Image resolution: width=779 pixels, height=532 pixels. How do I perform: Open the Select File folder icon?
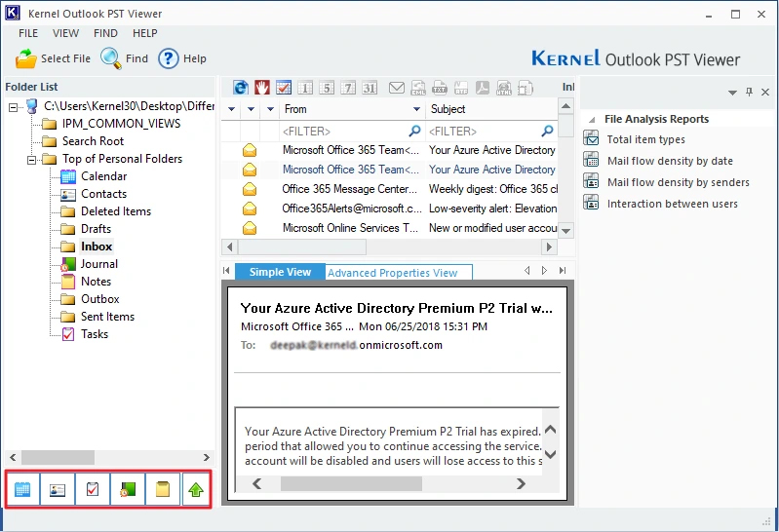coord(25,58)
